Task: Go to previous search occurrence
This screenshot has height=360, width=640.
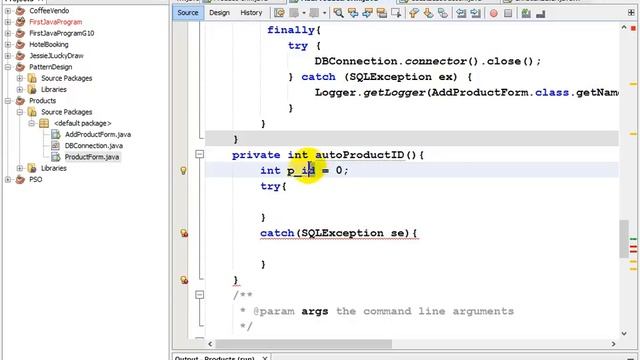Action: (353, 13)
